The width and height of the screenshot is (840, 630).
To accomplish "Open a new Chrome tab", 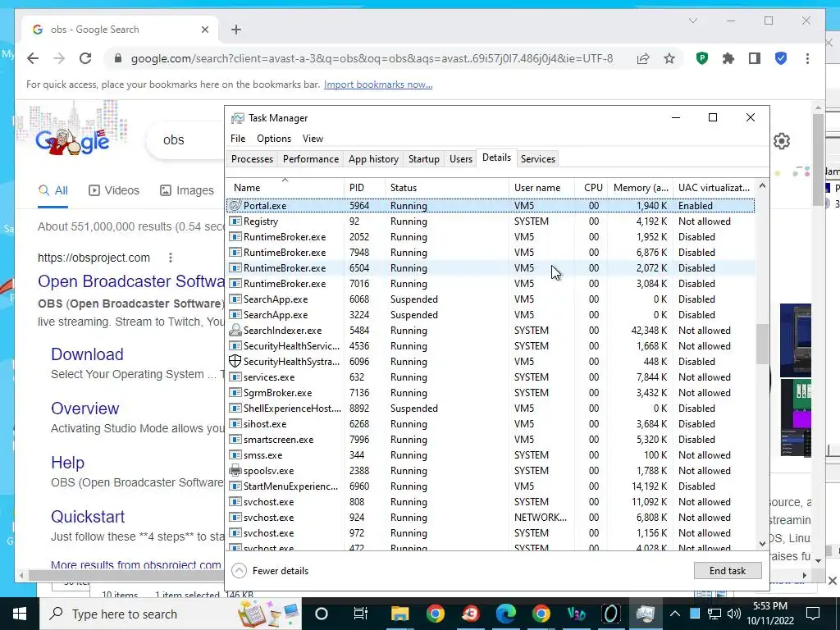I will point(236,30).
